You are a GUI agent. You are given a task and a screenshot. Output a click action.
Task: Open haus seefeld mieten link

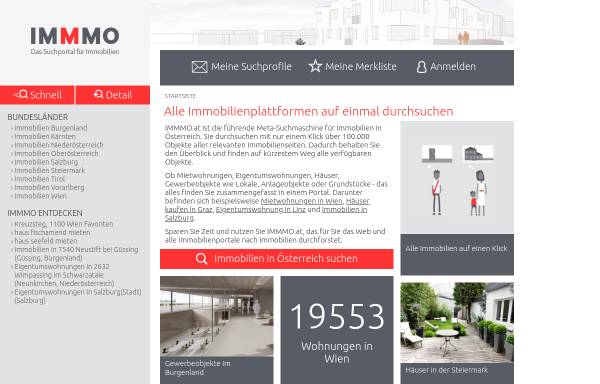(46, 241)
